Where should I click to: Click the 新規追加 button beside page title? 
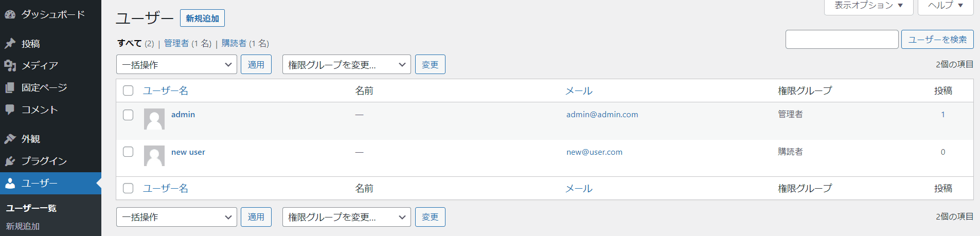tap(202, 19)
